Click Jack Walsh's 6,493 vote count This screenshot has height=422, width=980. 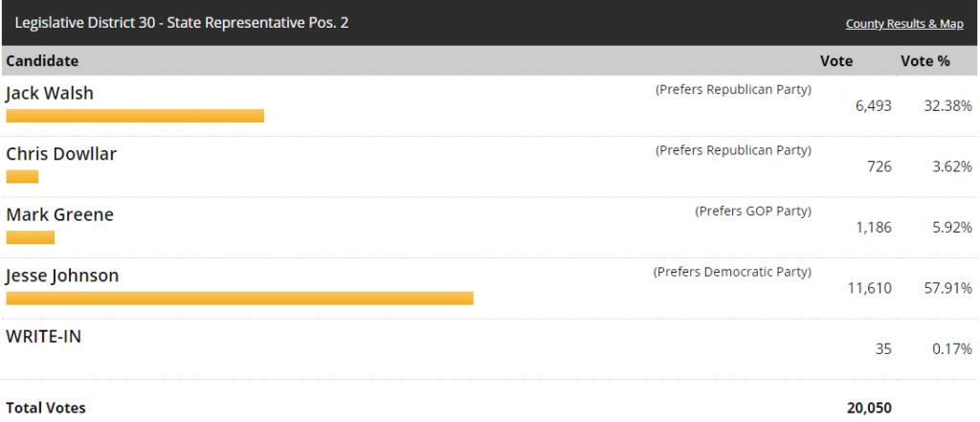[873, 105]
